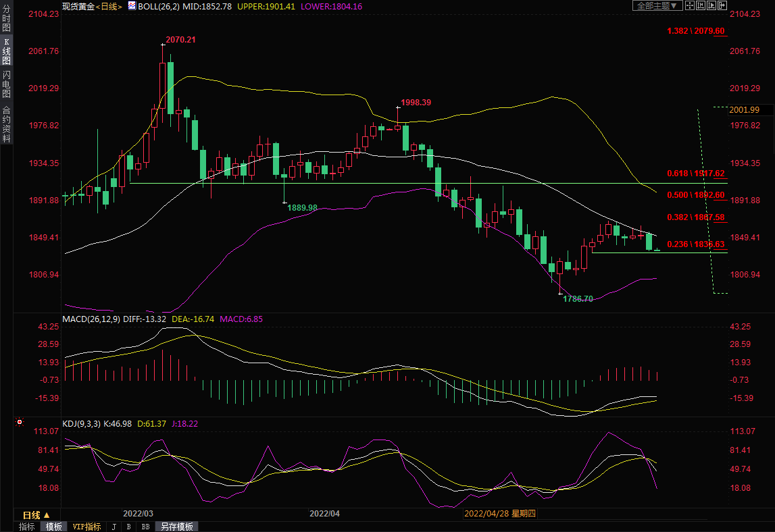This screenshot has height=532, width=775.
Task: Click the crosshair cursor icon in top toolbar
Action: coord(690,5)
